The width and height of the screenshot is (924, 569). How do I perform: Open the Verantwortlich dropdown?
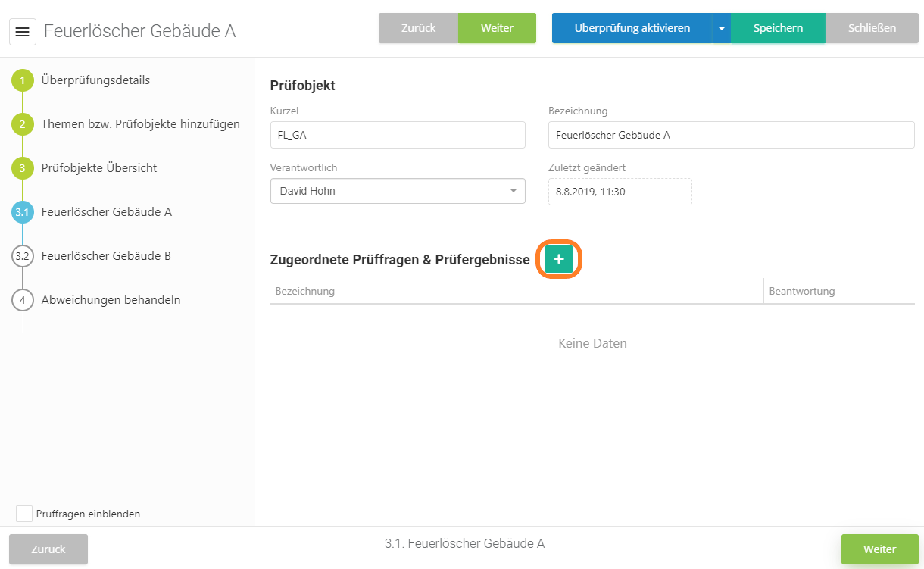click(x=398, y=191)
